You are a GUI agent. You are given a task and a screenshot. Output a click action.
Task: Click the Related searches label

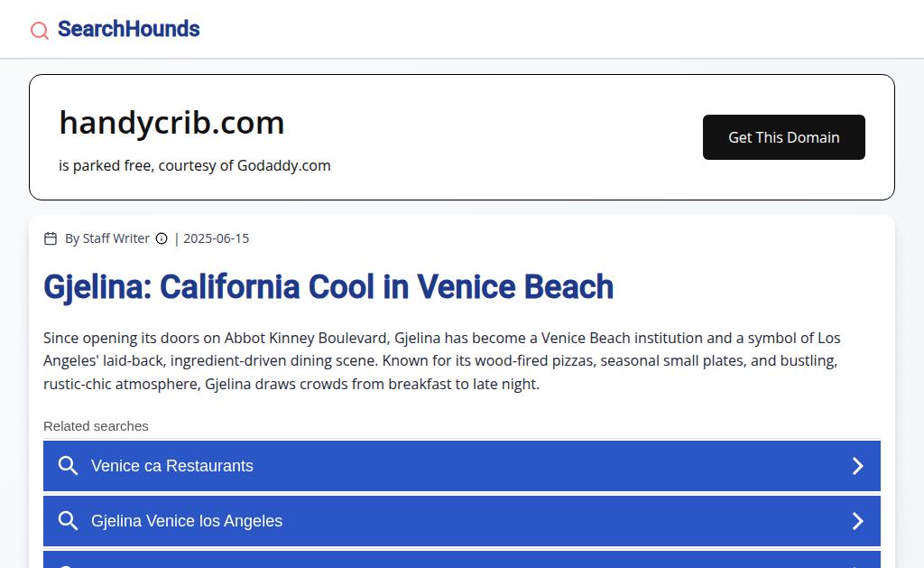coord(96,426)
